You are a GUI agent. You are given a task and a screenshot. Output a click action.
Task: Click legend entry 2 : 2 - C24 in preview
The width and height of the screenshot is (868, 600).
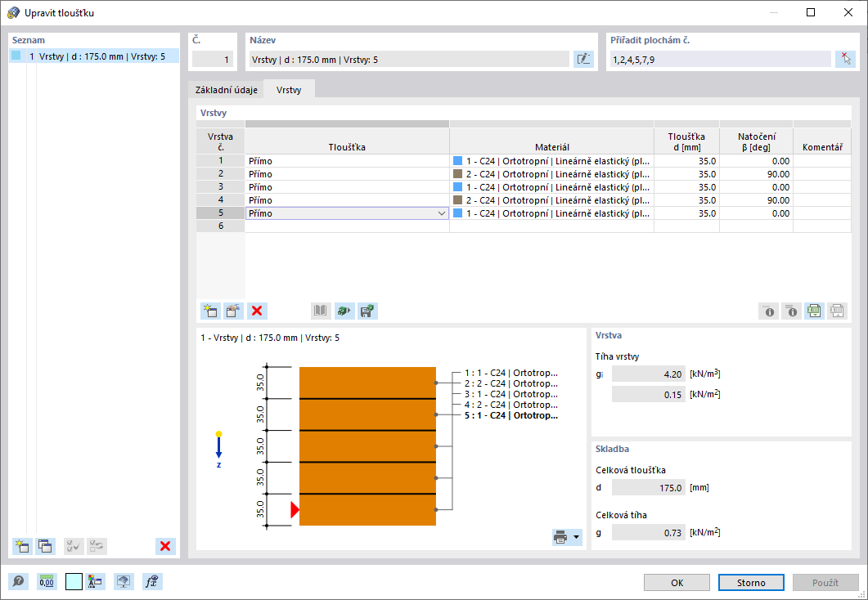tap(511, 383)
